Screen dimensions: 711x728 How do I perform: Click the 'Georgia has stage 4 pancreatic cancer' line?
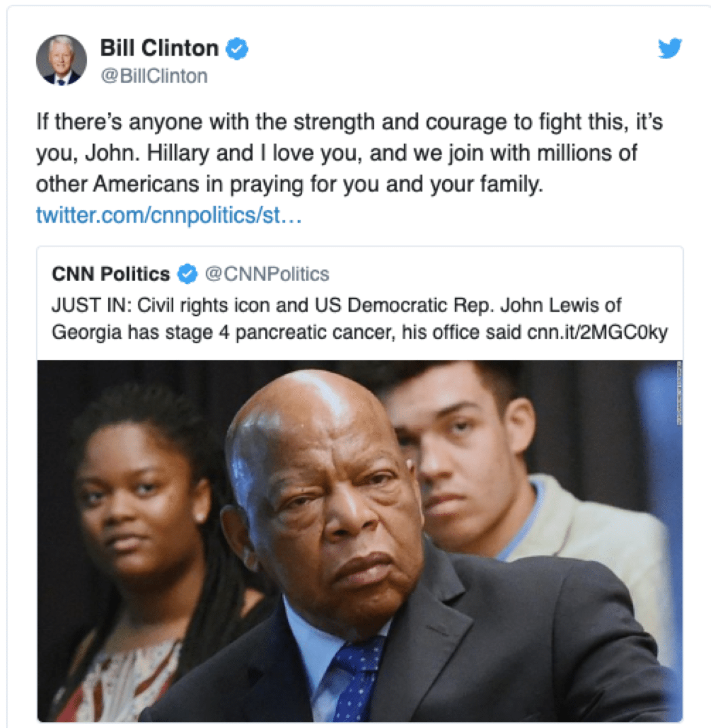pyautogui.click(x=360, y=333)
